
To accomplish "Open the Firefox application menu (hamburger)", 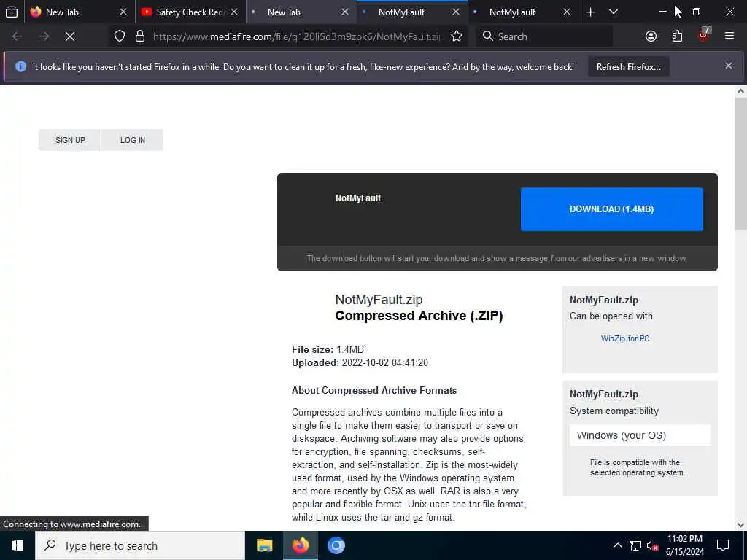I will tap(729, 36).
